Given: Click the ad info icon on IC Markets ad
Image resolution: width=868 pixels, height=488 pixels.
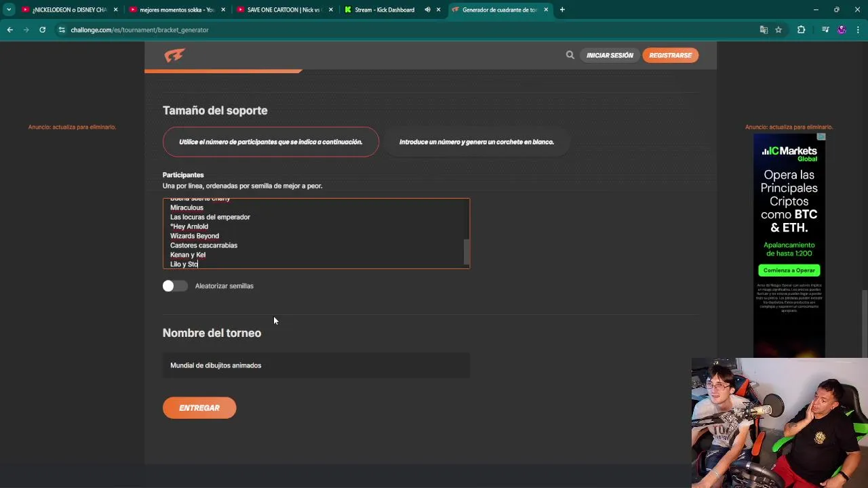Looking at the screenshot, I should (821, 137).
